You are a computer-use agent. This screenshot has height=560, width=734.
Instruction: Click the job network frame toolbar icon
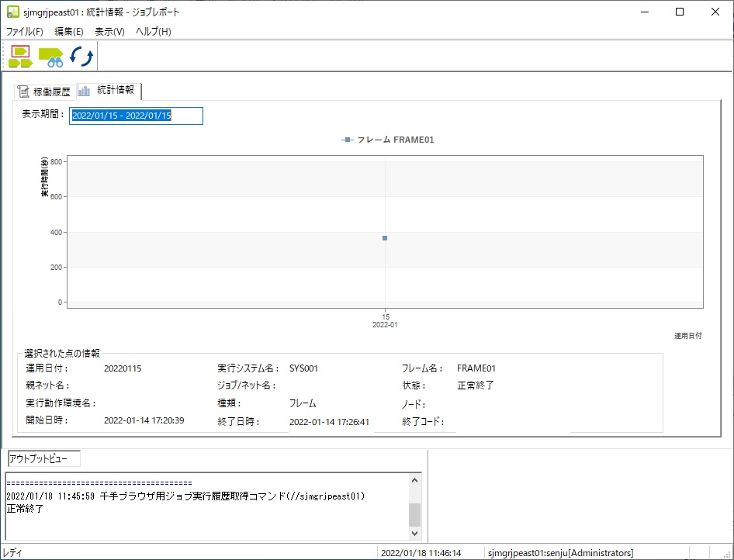(x=21, y=56)
